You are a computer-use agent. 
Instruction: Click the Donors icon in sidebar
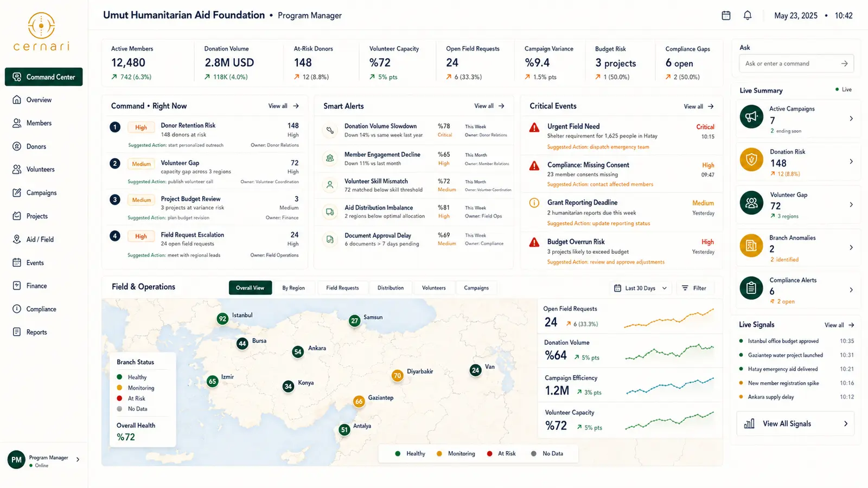[17, 146]
